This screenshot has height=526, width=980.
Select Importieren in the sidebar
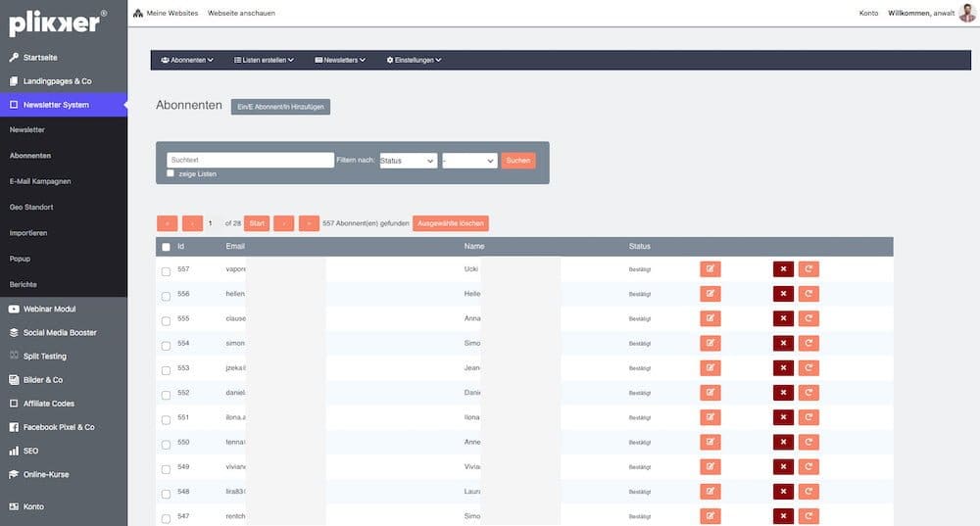coord(28,233)
